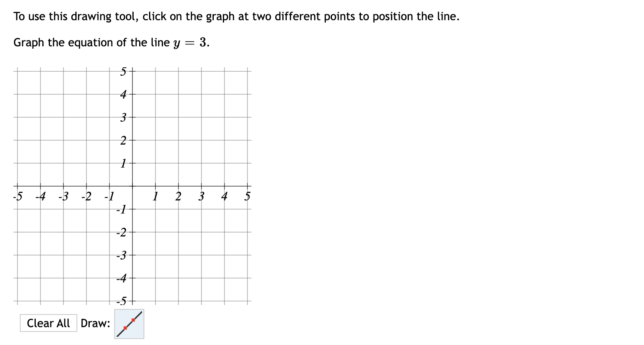
Task: Select the two-point line drawing tool
Action: point(128,324)
